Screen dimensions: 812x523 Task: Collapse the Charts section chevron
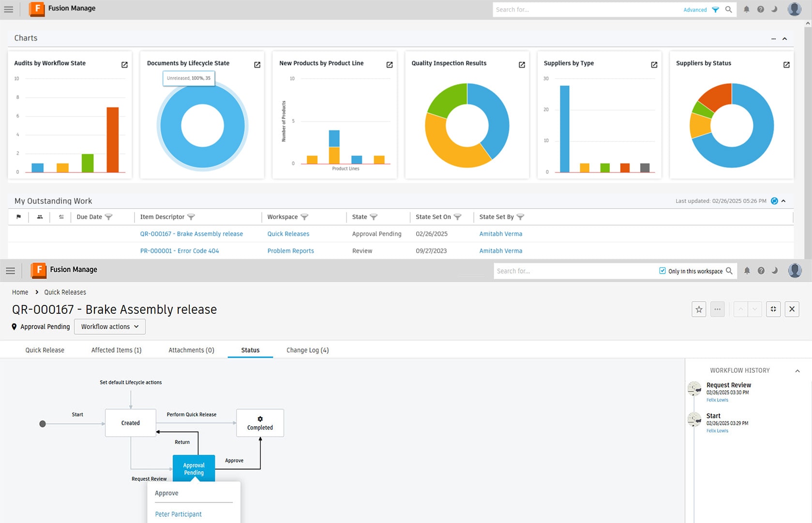click(785, 39)
